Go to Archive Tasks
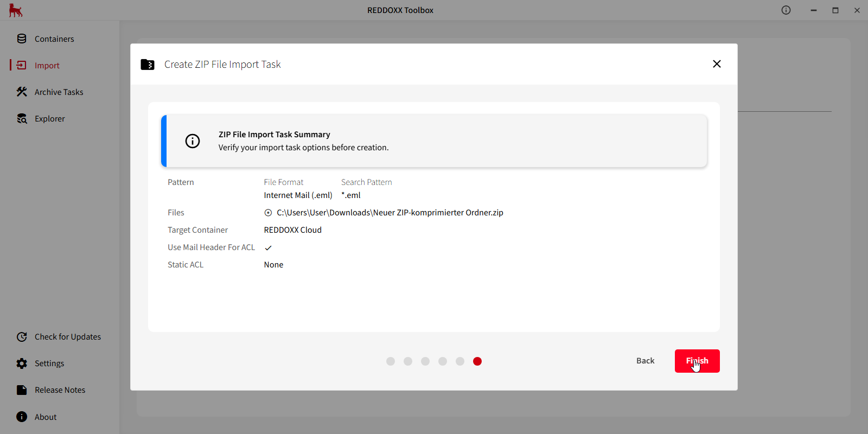Image resolution: width=868 pixels, height=434 pixels. (59, 92)
